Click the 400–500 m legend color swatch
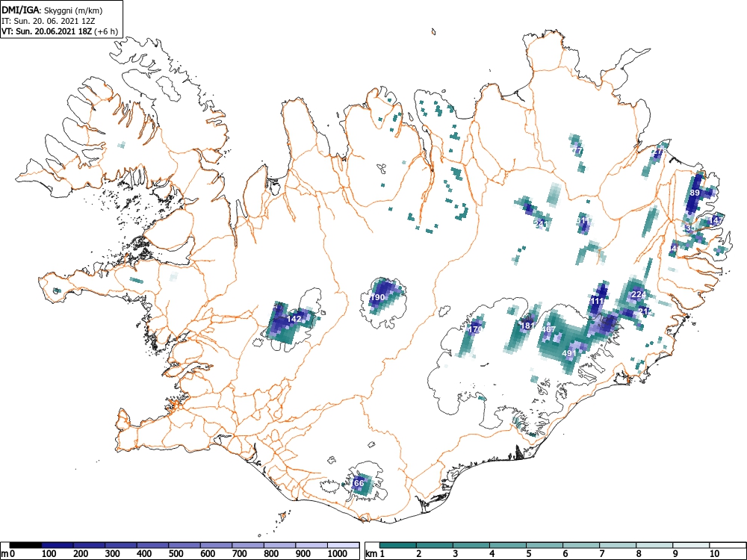Image resolution: width=747 pixels, height=560 pixels. pos(153,545)
